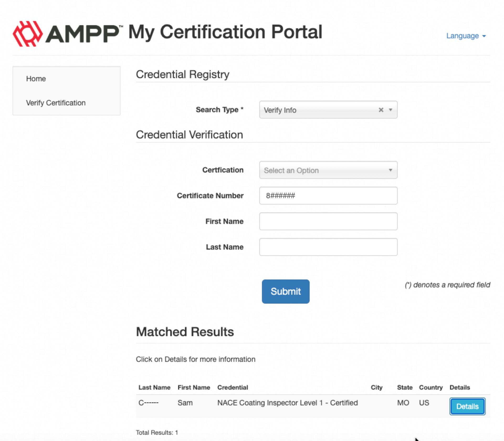Click into the Last Name field

click(x=328, y=247)
